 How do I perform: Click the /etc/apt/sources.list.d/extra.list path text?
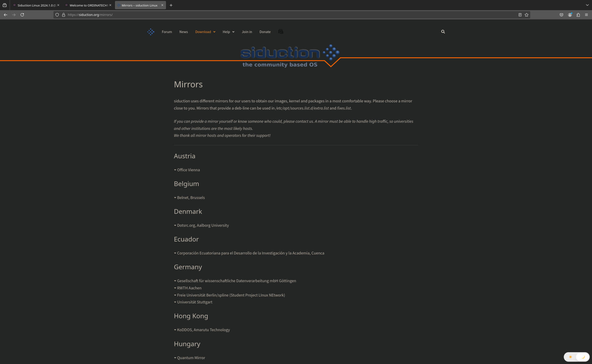pyautogui.click(x=302, y=108)
